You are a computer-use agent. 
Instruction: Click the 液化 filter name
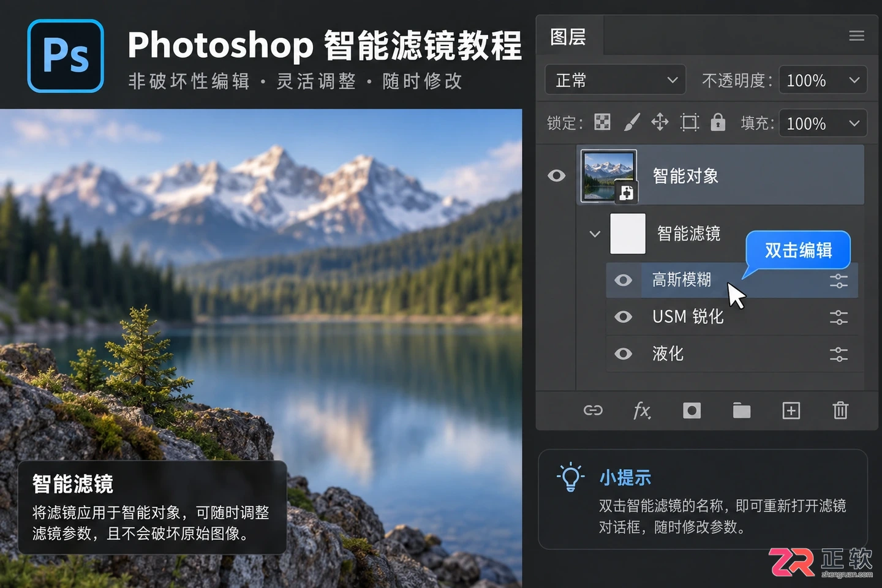(668, 354)
